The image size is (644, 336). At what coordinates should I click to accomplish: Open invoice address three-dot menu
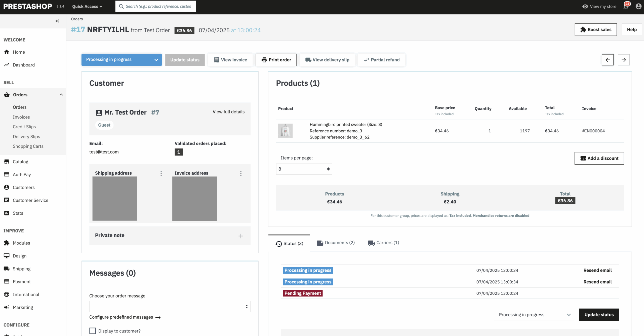click(241, 173)
